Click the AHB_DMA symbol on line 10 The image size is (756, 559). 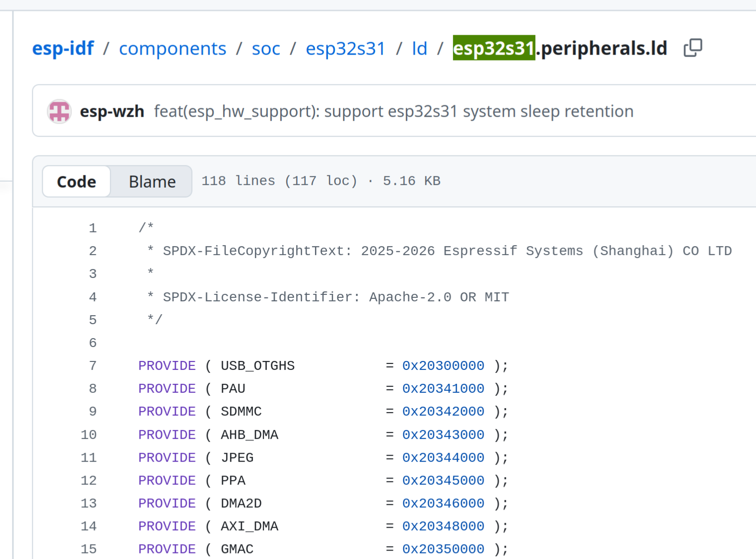click(250, 435)
